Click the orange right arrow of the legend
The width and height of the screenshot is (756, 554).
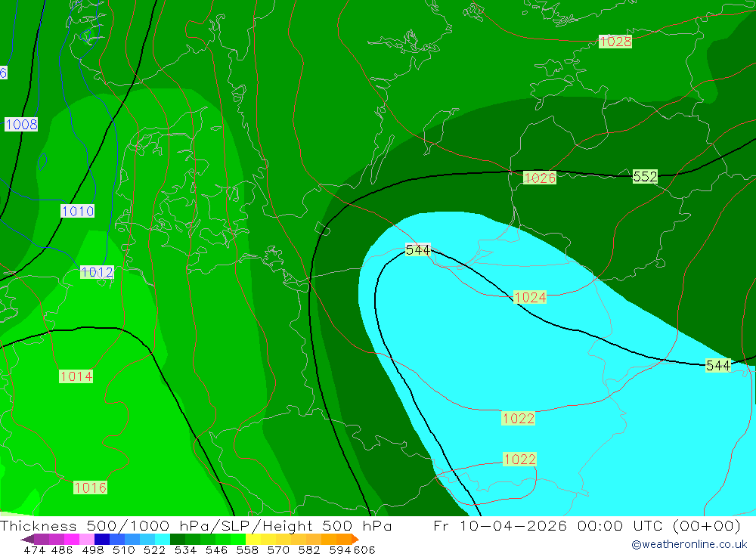(355, 539)
